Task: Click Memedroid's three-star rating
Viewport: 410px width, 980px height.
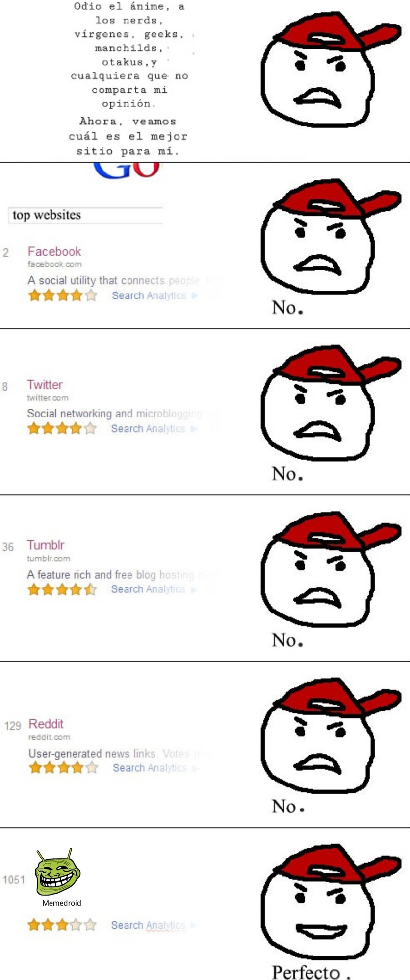Action: pos(62,925)
